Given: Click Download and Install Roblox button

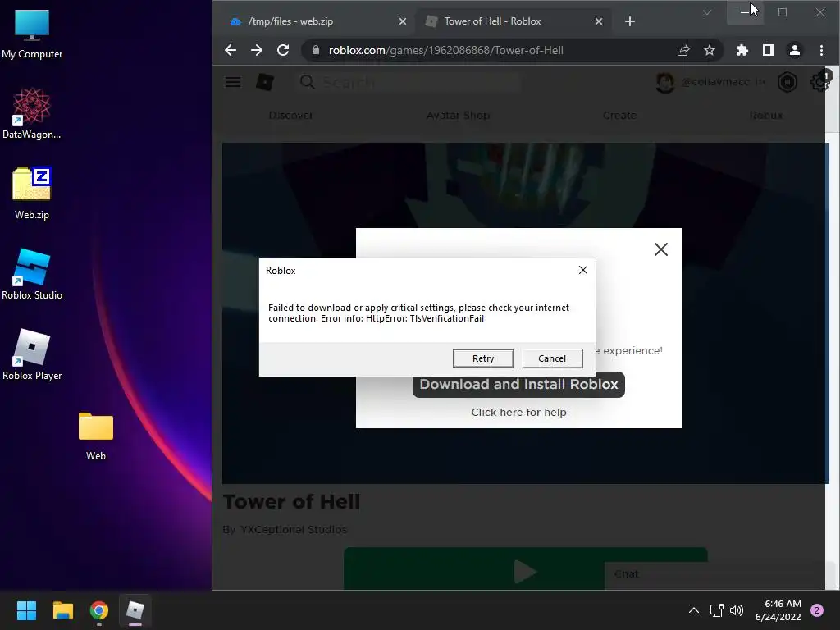Looking at the screenshot, I should [x=518, y=384].
